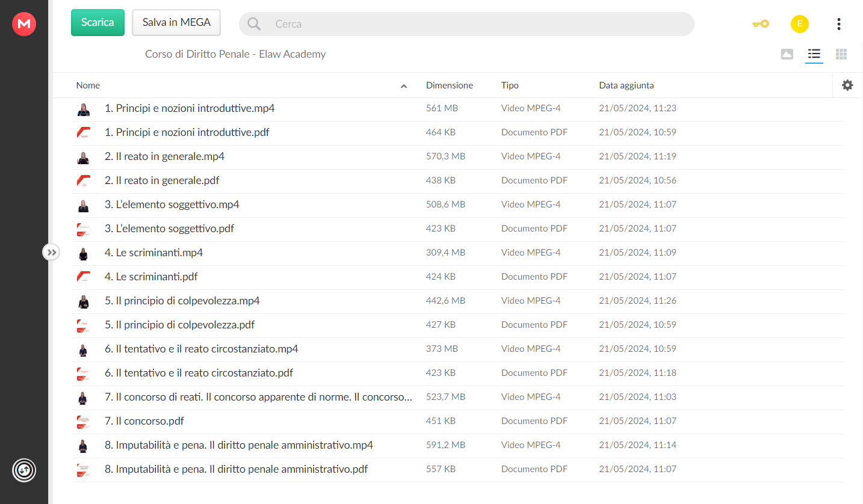The image size is (863, 504).
Task: Sort files by Tipo column
Action: 510,85
